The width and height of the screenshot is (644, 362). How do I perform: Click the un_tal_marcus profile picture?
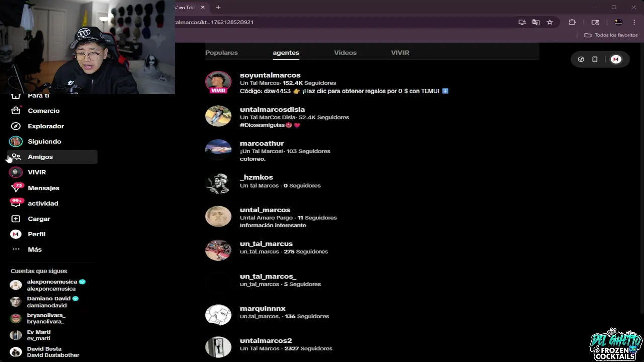click(x=218, y=250)
